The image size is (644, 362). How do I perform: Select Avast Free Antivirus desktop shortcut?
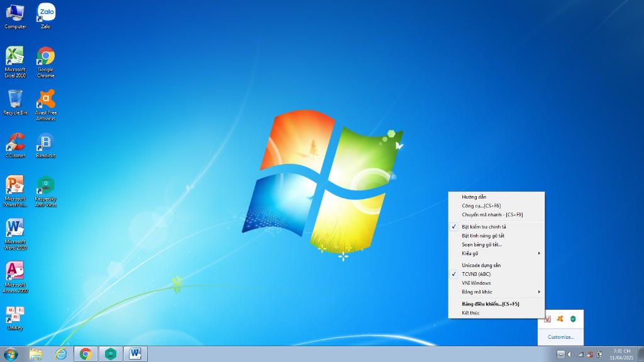(45, 105)
